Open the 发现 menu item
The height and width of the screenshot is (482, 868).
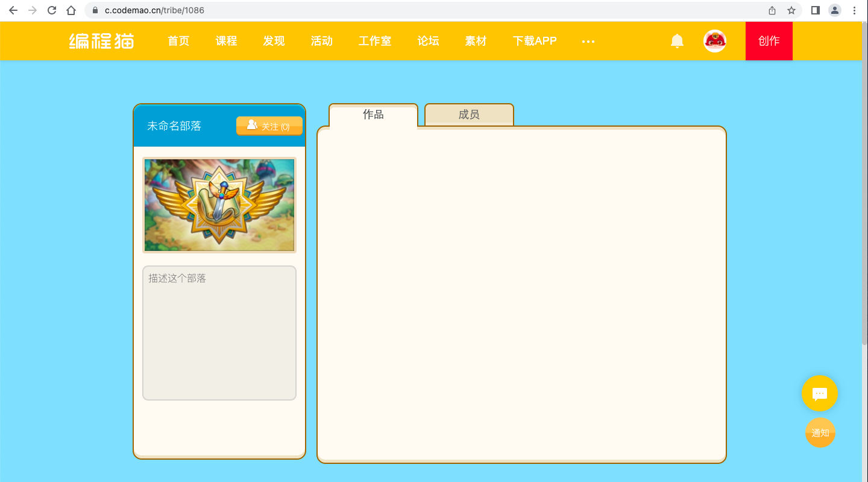274,41
